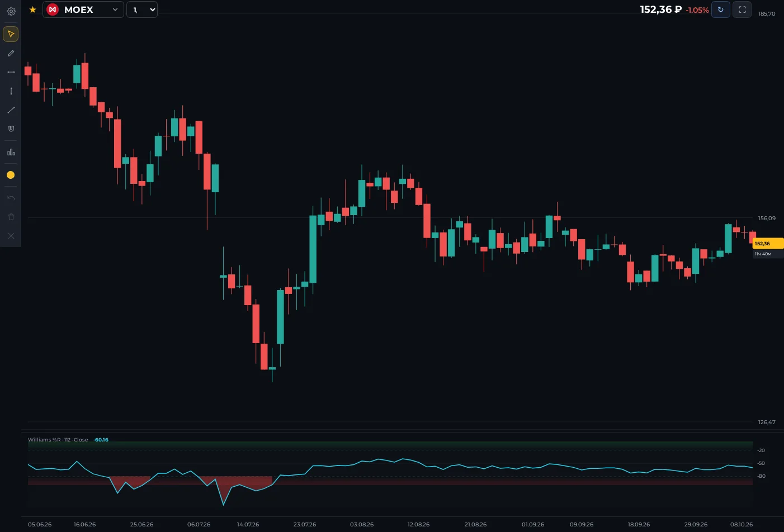The width and height of the screenshot is (784, 532).
Task: Click the 152,36 current price tag
Action: coord(768,244)
